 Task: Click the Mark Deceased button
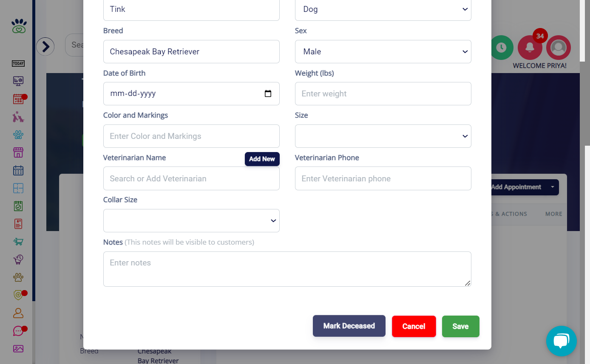click(x=349, y=326)
